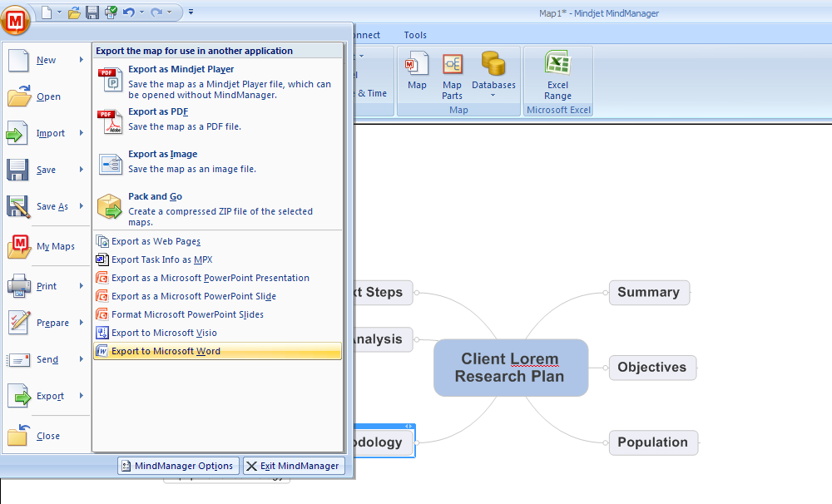Select Close in the application menu
Viewport: 832px width, 504px height.
click(x=47, y=436)
